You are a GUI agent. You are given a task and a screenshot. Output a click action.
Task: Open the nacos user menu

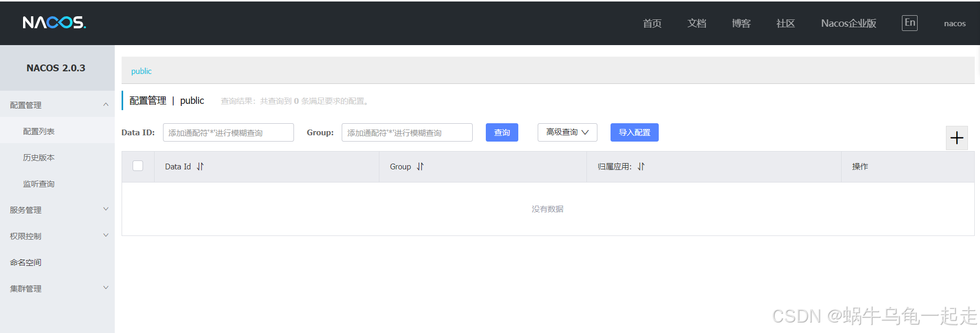[x=955, y=23]
